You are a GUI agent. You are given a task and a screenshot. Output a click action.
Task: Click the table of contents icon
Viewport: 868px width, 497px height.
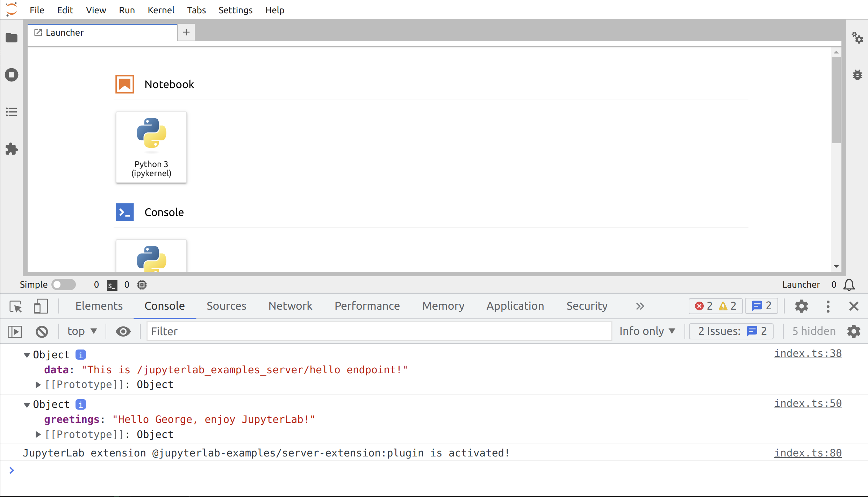(12, 112)
